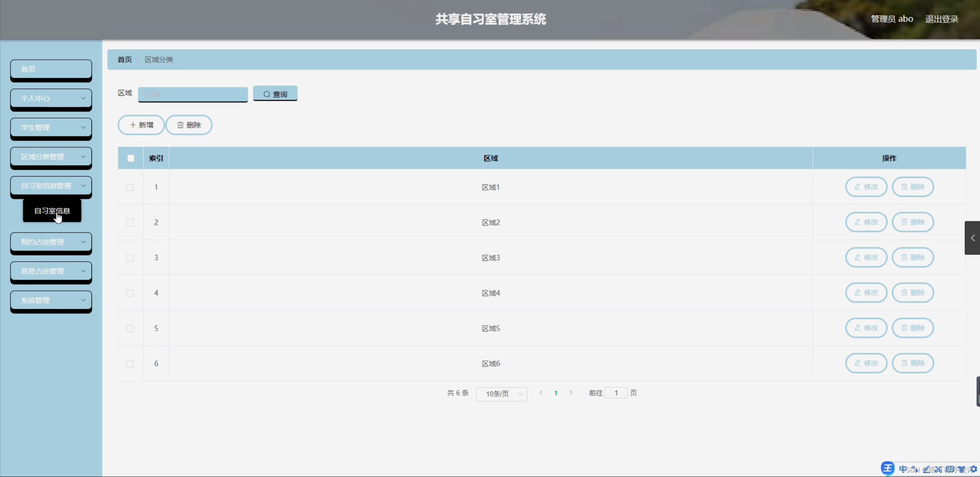
Task: Go to next page with the pagination arrow
Action: (571, 393)
